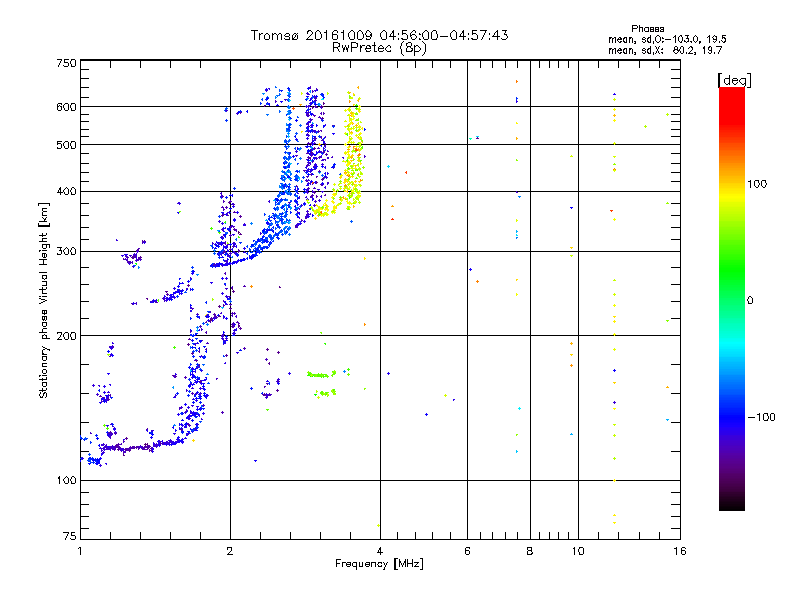Image resolution: width=800 pixels, height=600 pixels.
Task: Click the y-axis tick label '75'
Action: pos(70,536)
